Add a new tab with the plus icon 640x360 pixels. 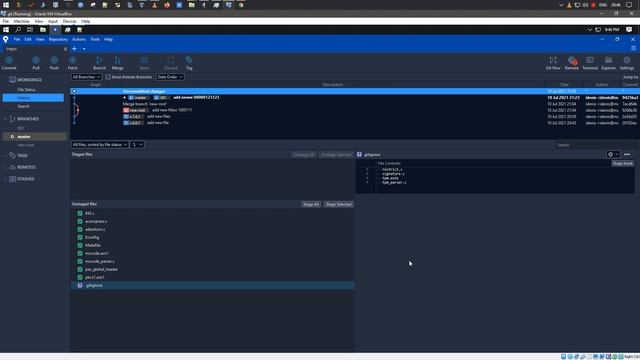click(74, 49)
